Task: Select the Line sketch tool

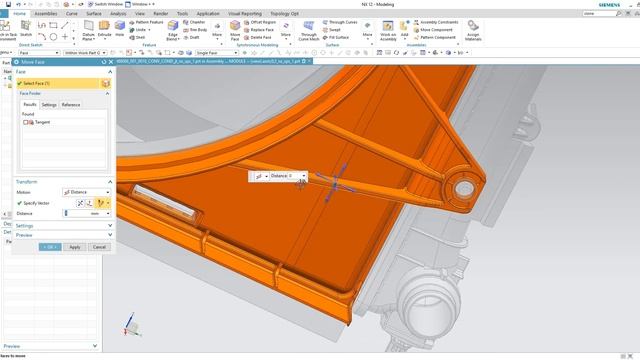Action: [x=64, y=25]
